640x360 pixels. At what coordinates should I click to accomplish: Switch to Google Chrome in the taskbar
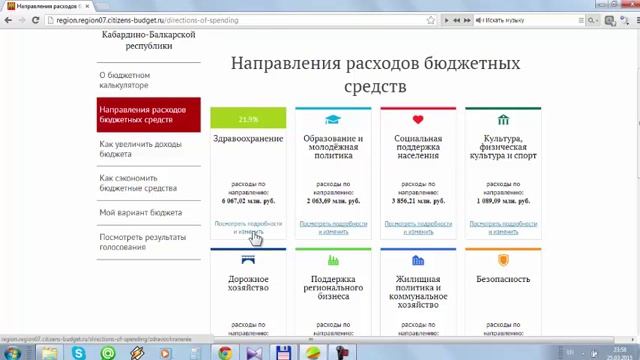225,353
